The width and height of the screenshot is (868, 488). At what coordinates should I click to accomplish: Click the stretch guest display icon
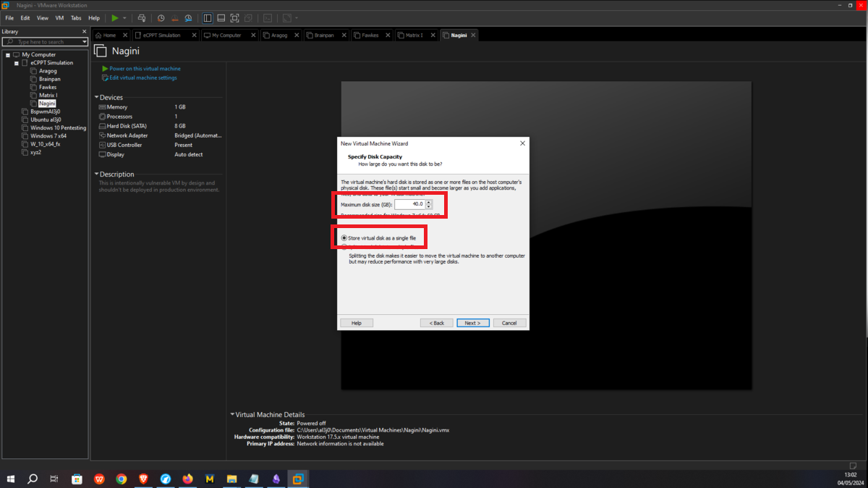tap(287, 17)
